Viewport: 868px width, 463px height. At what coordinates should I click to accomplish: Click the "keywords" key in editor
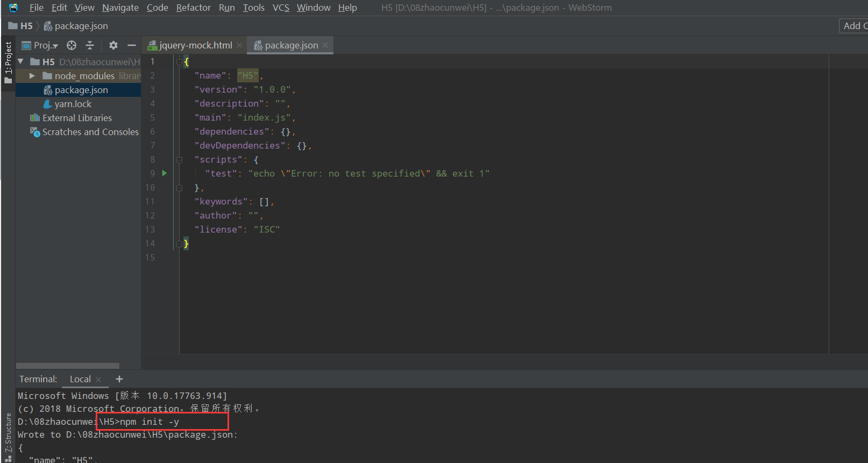(221, 202)
